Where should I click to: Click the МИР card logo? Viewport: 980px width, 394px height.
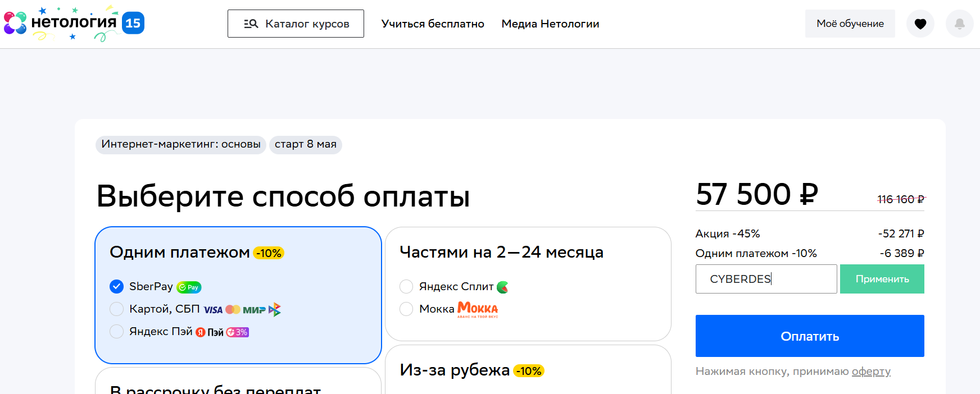[x=254, y=310]
